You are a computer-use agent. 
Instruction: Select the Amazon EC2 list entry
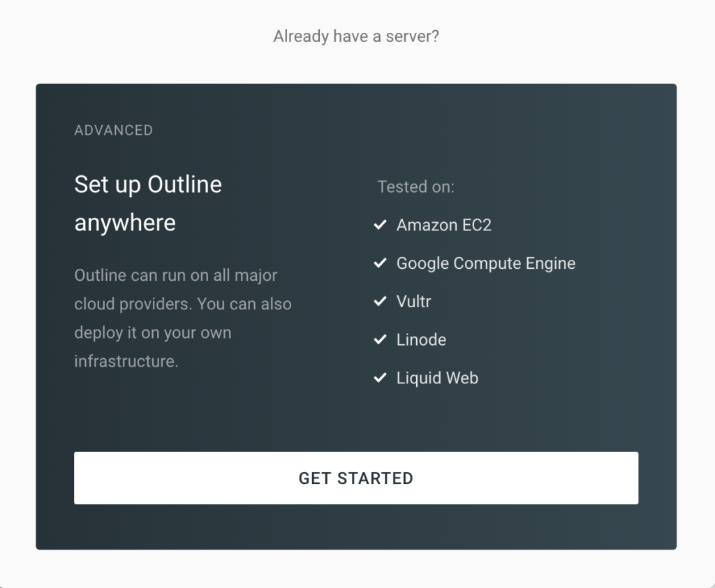pyautogui.click(x=444, y=225)
